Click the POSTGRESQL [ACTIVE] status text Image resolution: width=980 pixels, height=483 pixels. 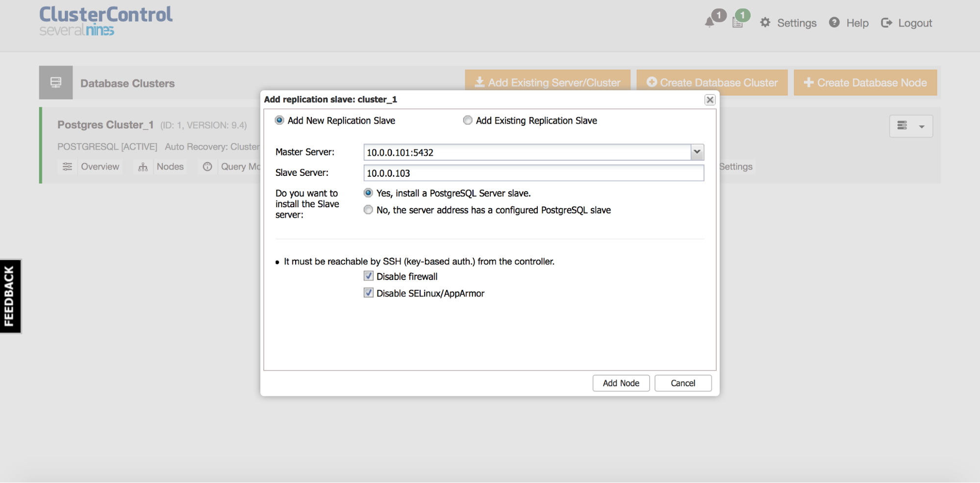(107, 146)
